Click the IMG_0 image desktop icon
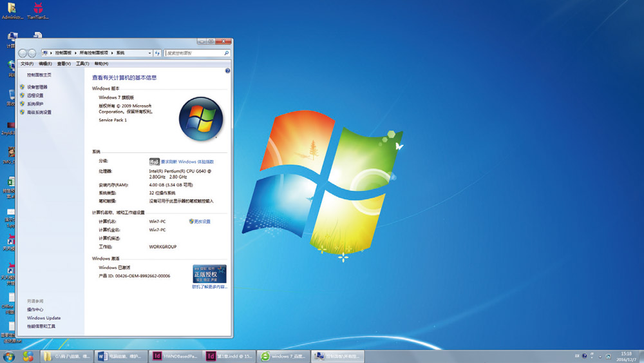Viewport: 644px width, 363px height. tap(10, 155)
